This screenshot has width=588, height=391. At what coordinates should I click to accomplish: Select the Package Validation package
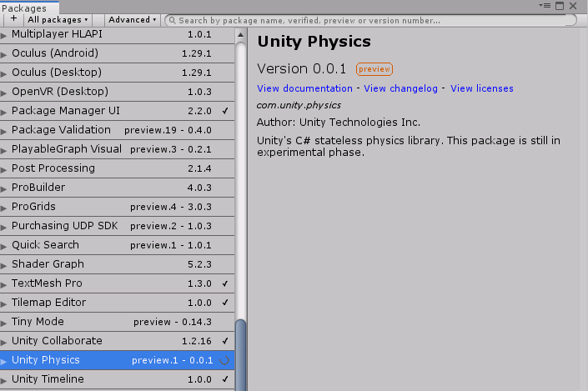tap(117, 130)
